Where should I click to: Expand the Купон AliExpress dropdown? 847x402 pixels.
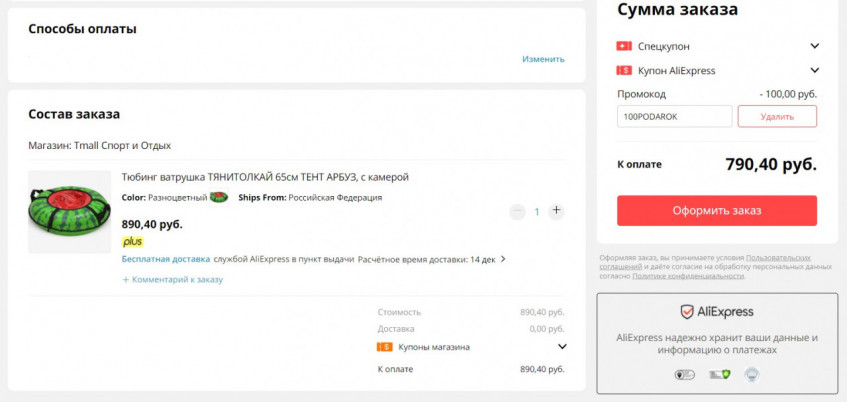[814, 71]
